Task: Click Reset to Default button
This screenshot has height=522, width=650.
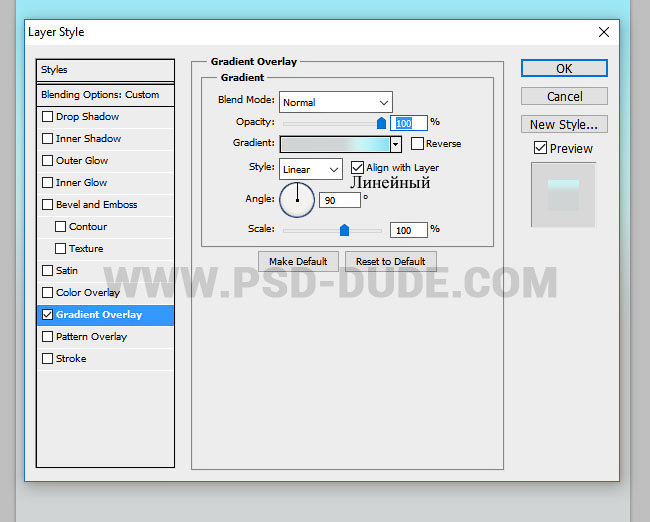Action: [390, 261]
